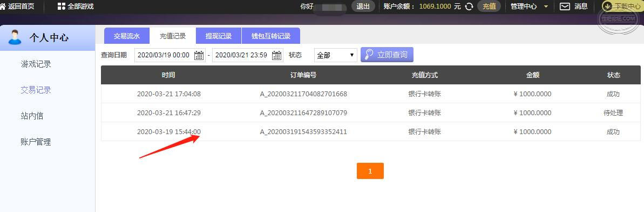644x212 pixels.
Task: Click 银行卡转账 in the 16:47:29 row
Action: coord(425,113)
